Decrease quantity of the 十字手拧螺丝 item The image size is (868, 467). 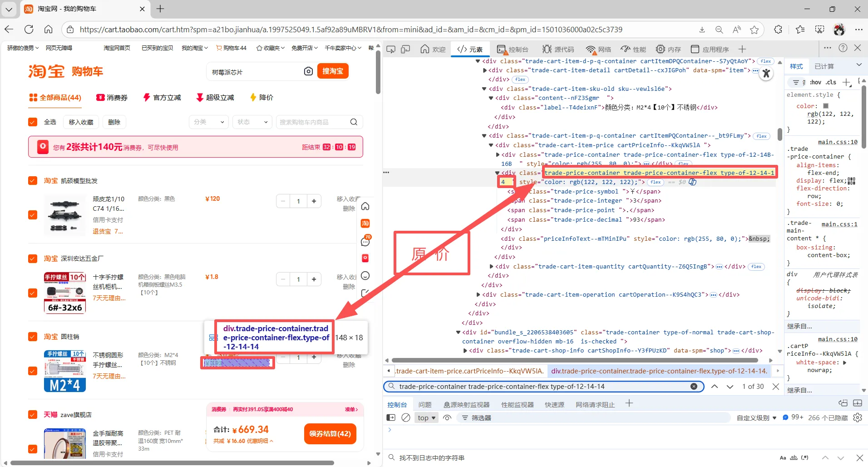283,279
